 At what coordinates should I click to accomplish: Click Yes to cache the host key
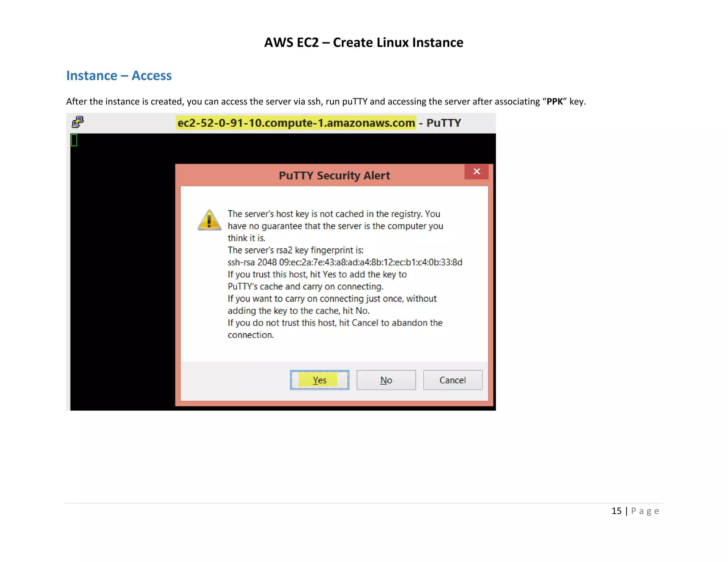320,380
